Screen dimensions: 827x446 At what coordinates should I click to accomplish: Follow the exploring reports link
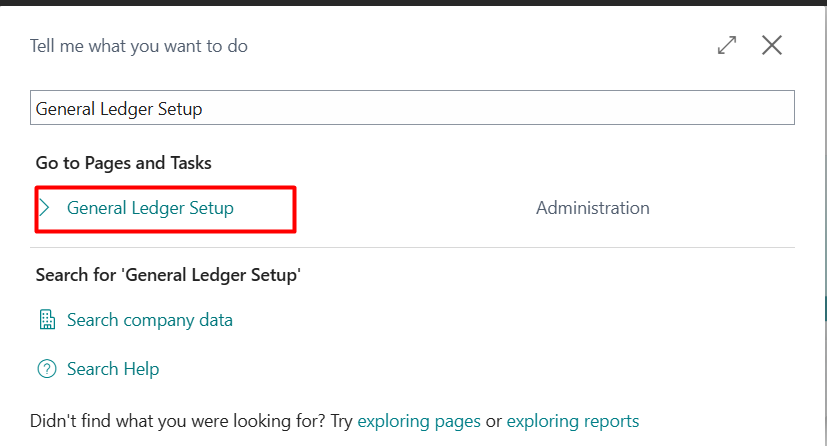(572, 421)
